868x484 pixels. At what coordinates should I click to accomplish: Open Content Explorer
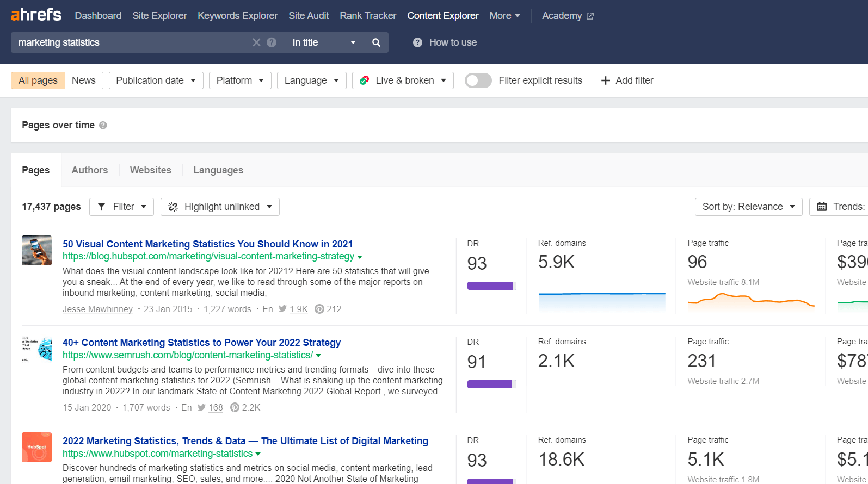(443, 16)
